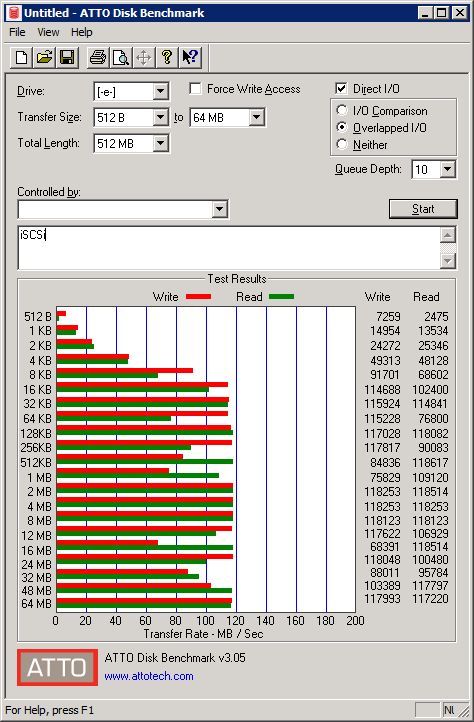Click the For Help, press F1 status text
This screenshot has width=474, height=722.
pos(49,710)
